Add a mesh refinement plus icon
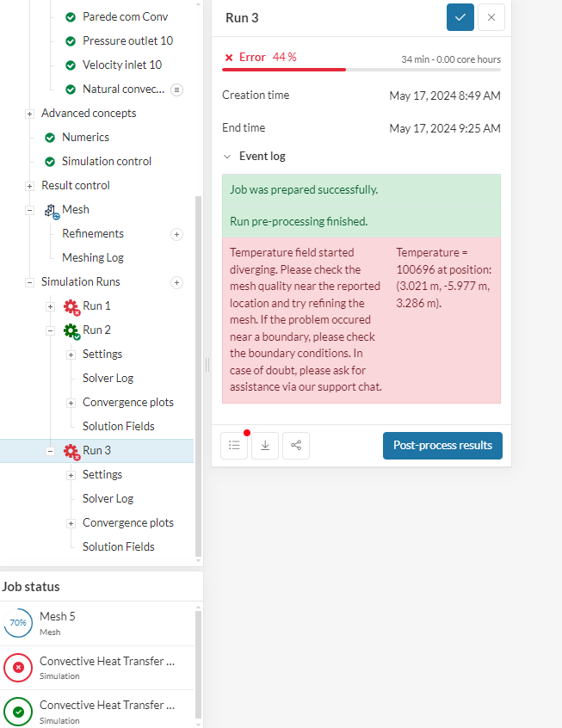The width and height of the screenshot is (562, 728). (x=177, y=234)
